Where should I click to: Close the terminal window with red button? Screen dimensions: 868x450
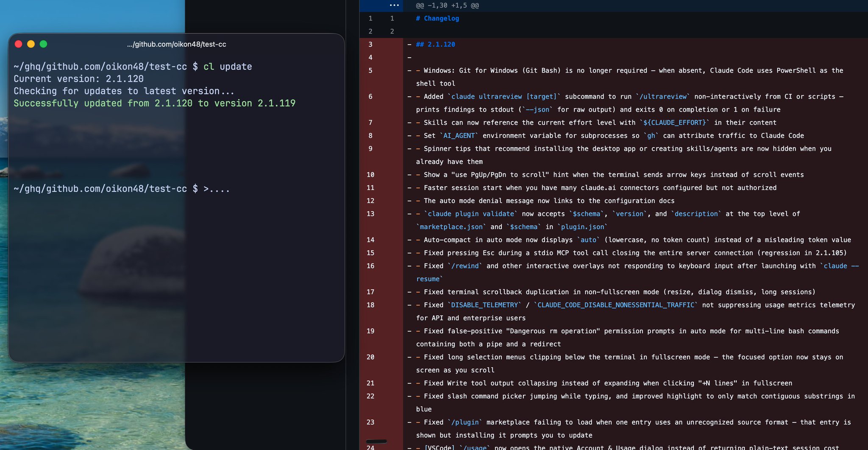coord(18,44)
